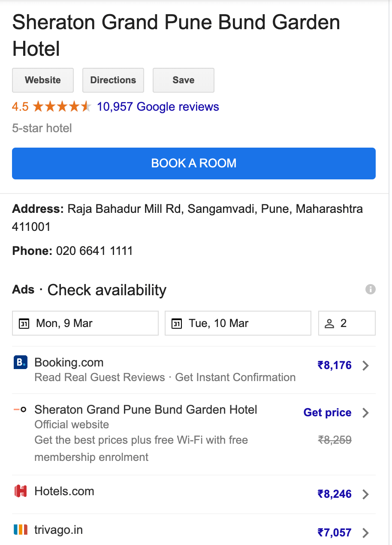This screenshot has width=392, height=545.
Task: Open the hotel Website button
Action: [x=43, y=80]
